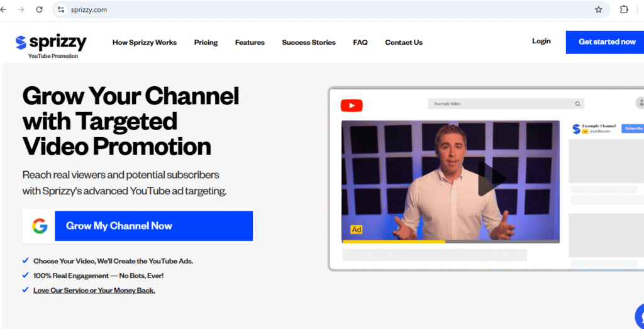This screenshot has height=329, width=644.
Task: Click Grow My Channel Now button
Action: (153, 226)
